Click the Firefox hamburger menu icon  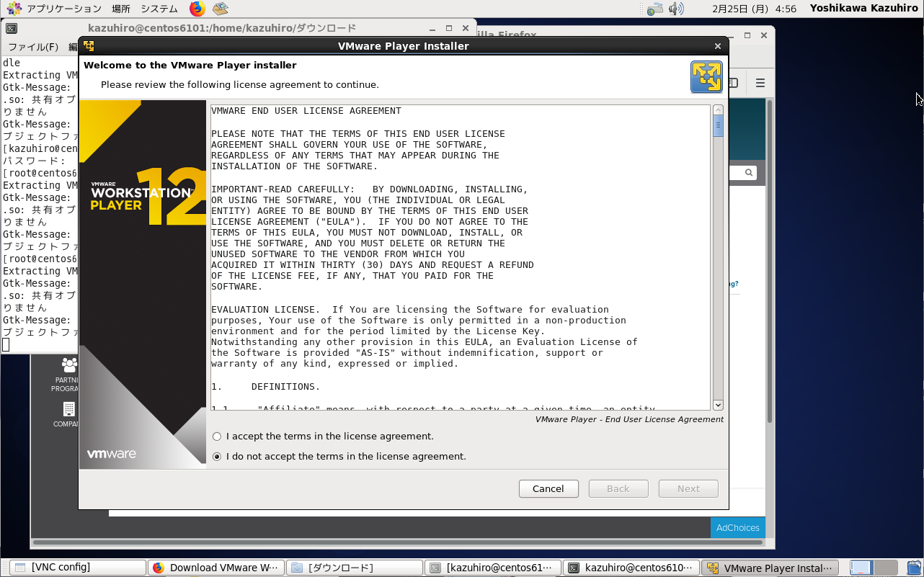pos(760,83)
